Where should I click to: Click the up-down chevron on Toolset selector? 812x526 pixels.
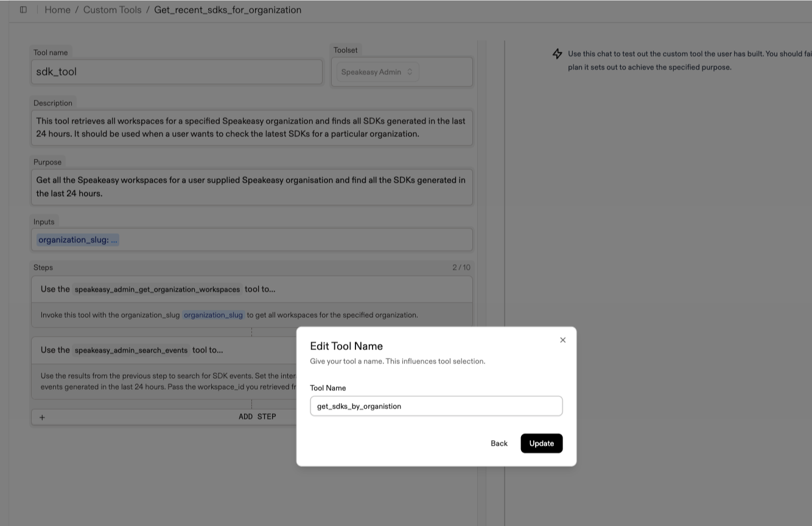pos(410,72)
